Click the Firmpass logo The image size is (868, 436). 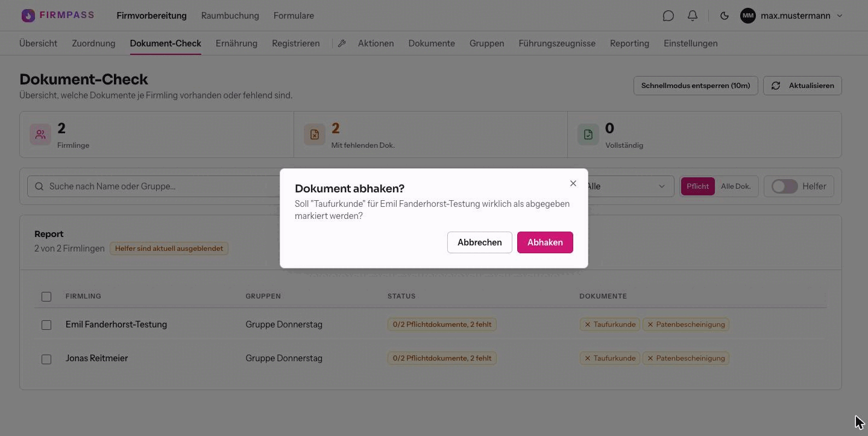click(58, 15)
